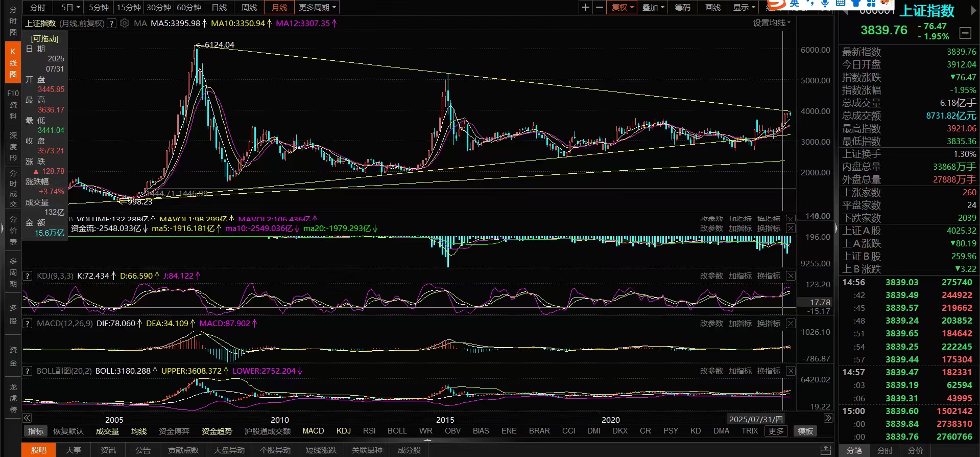Click the zoom-out minus icon
The image size is (980, 457).
coord(599,7)
